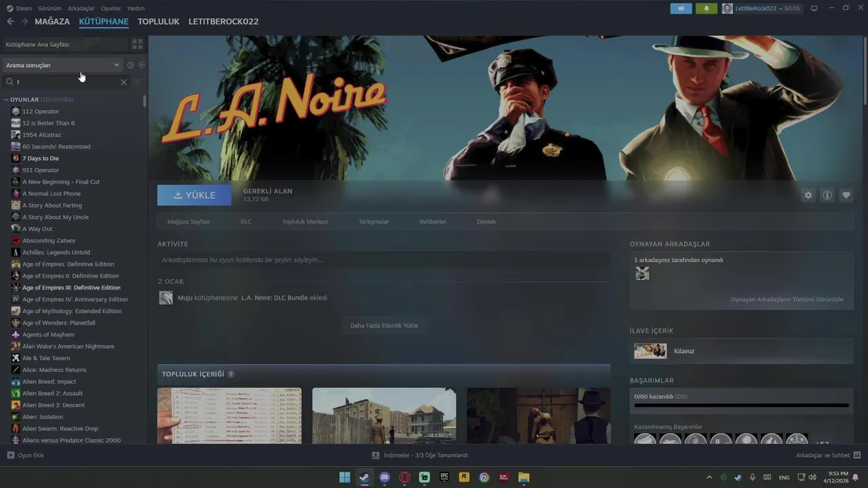The height and width of the screenshot is (488, 868).
Task: Open Muju's avatar in activity feed
Action: (x=165, y=298)
